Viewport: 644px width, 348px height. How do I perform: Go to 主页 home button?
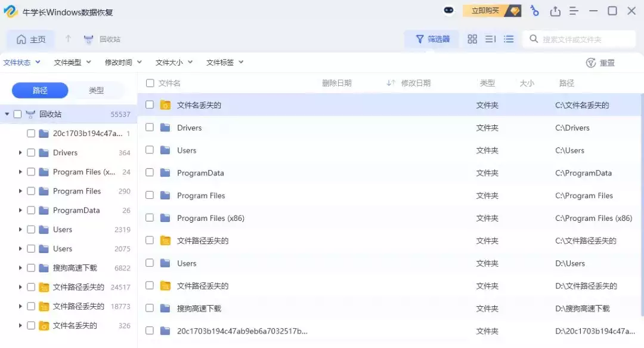31,39
